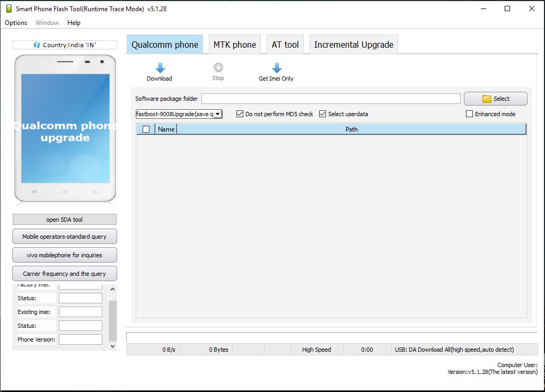Click the country refresh icon beside Country:India
Image resolution: width=545 pixels, height=392 pixels.
coord(37,45)
